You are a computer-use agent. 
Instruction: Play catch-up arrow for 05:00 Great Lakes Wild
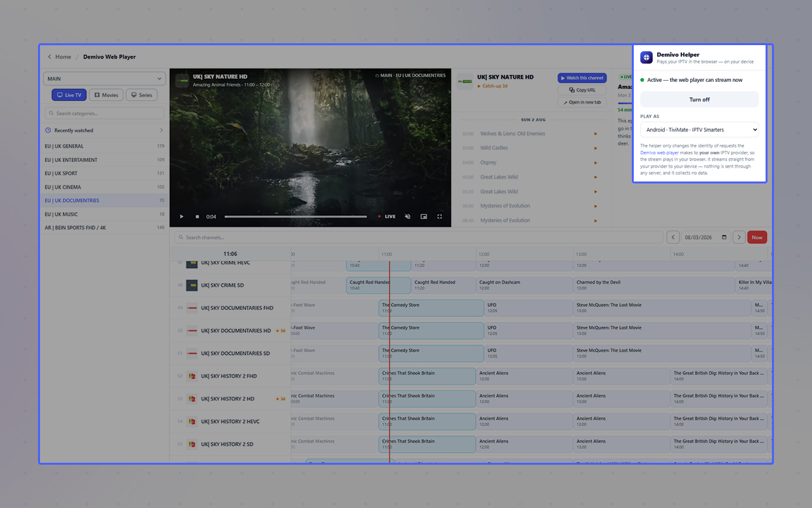pyautogui.click(x=596, y=177)
